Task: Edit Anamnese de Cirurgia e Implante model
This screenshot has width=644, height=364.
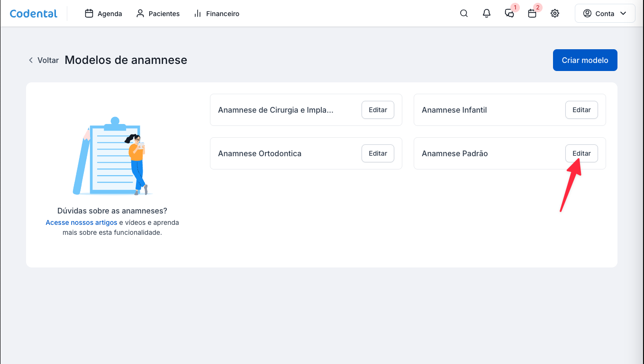Action: tap(378, 110)
